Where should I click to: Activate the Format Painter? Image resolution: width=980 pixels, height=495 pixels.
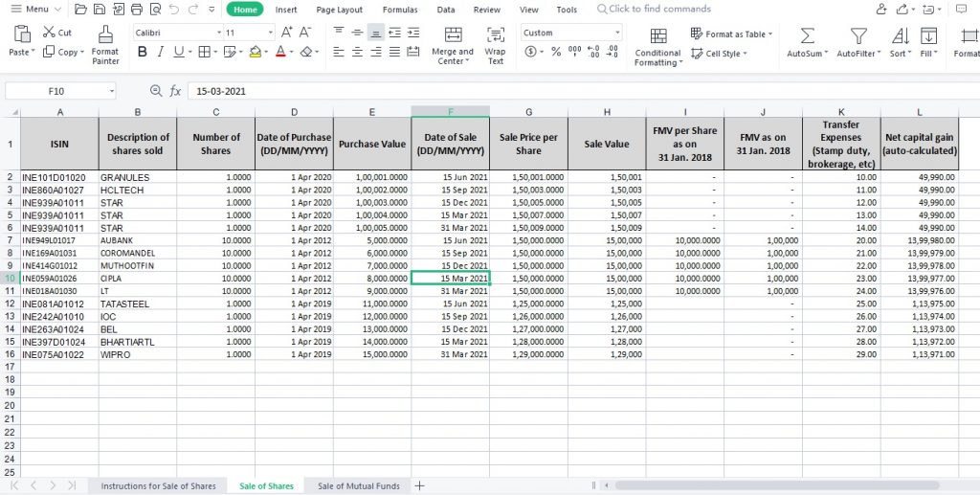point(105,45)
